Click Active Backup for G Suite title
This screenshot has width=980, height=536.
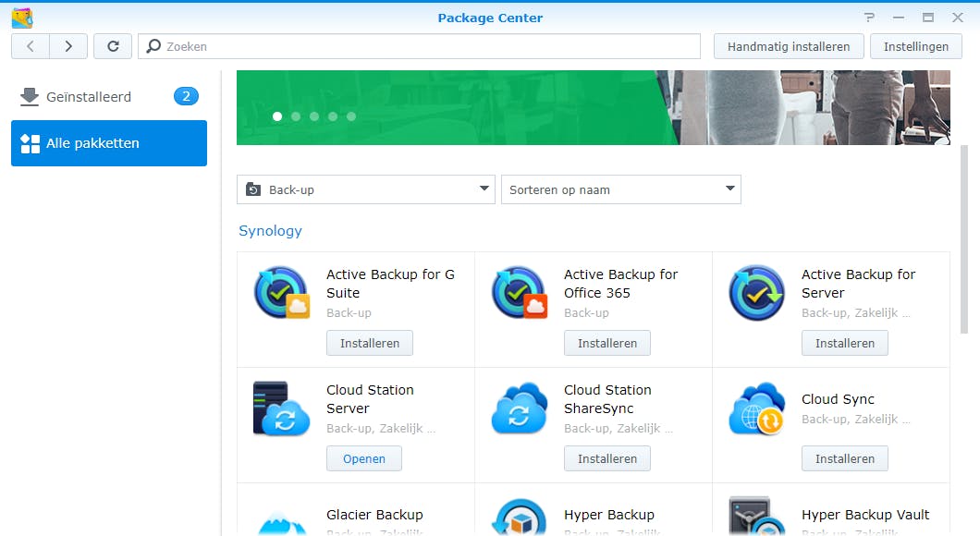pos(391,284)
